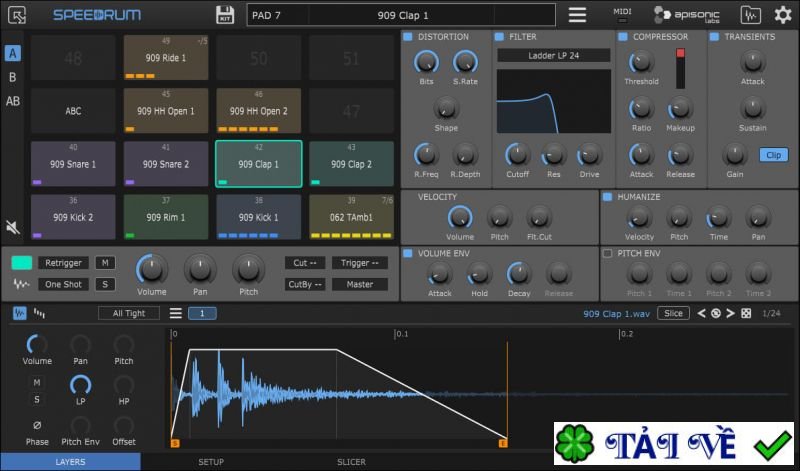The width and height of the screenshot is (800, 471).
Task: Click the save kit icon
Action: point(225,15)
